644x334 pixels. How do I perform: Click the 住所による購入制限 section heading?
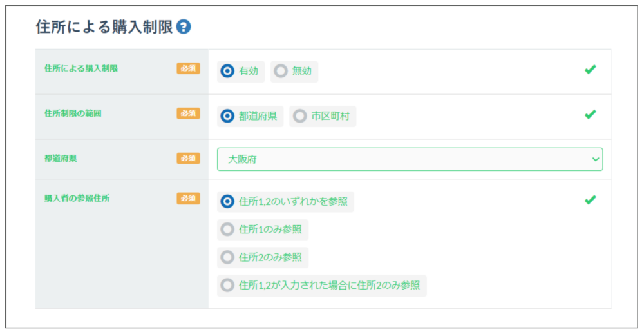coord(104,27)
